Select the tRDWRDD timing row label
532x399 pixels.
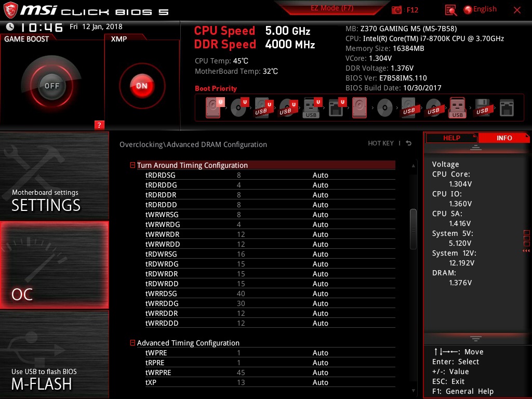(x=162, y=283)
